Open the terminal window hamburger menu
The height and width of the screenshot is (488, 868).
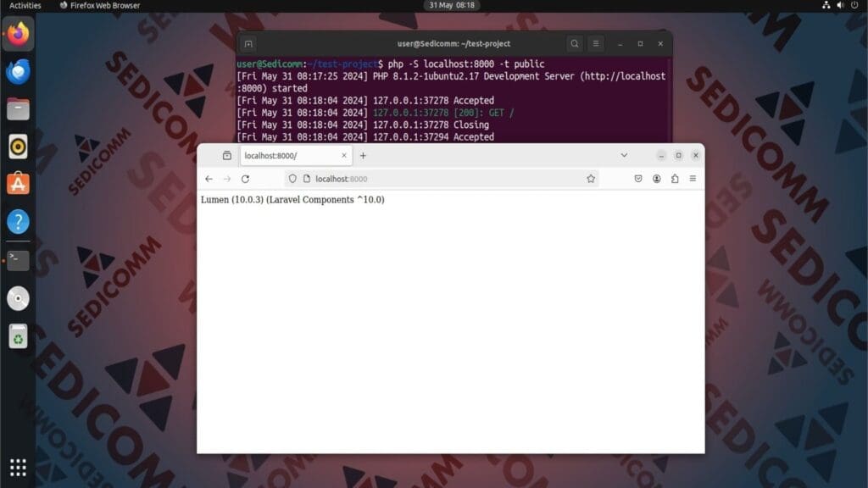click(x=595, y=43)
